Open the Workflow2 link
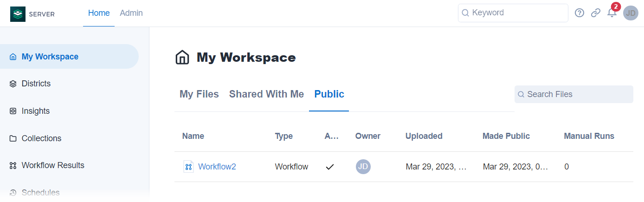 (217, 167)
